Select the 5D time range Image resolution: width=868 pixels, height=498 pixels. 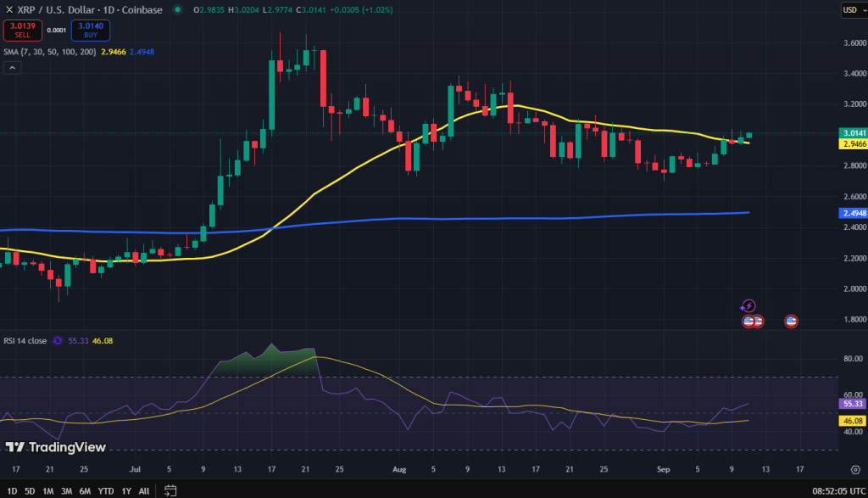(30, 491)
